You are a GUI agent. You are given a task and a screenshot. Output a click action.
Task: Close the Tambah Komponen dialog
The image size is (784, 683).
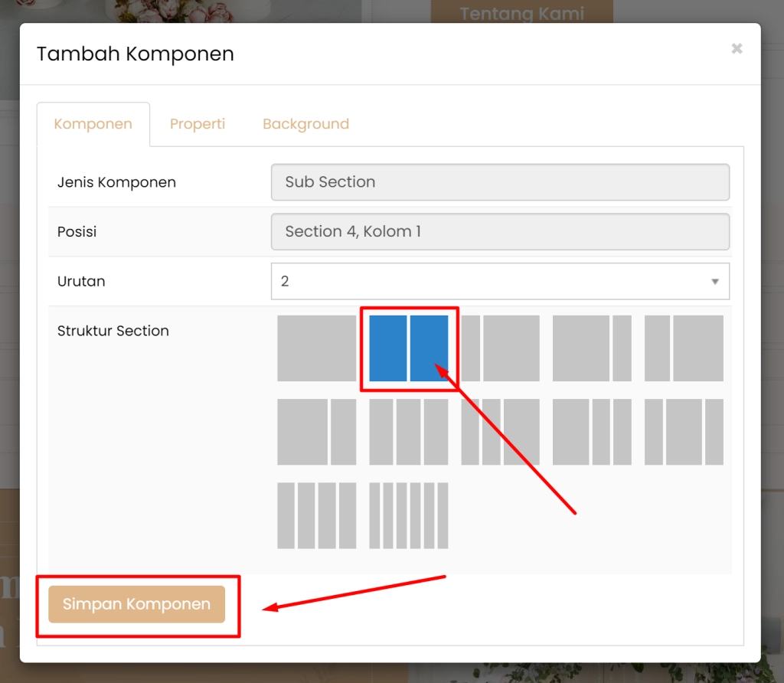pos(737,49)
